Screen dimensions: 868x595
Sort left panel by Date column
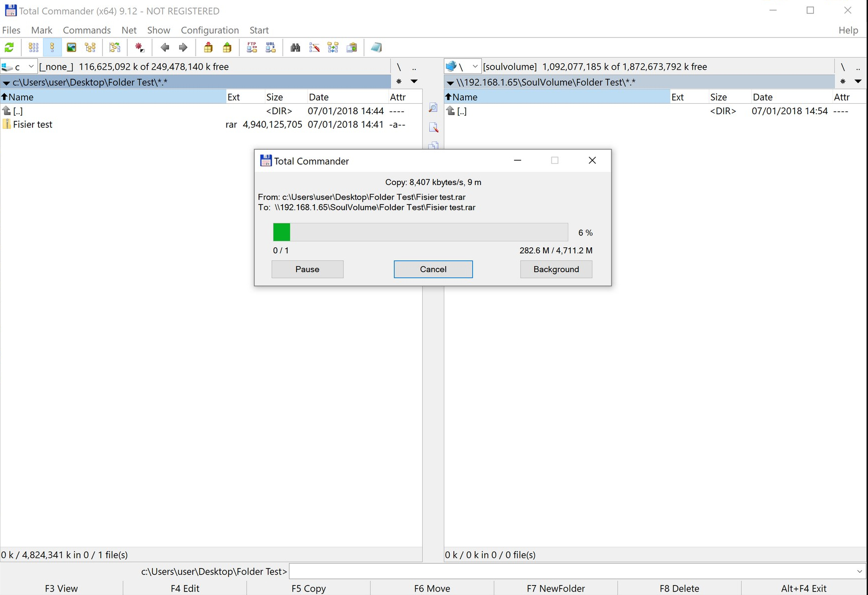coord(347,97)
